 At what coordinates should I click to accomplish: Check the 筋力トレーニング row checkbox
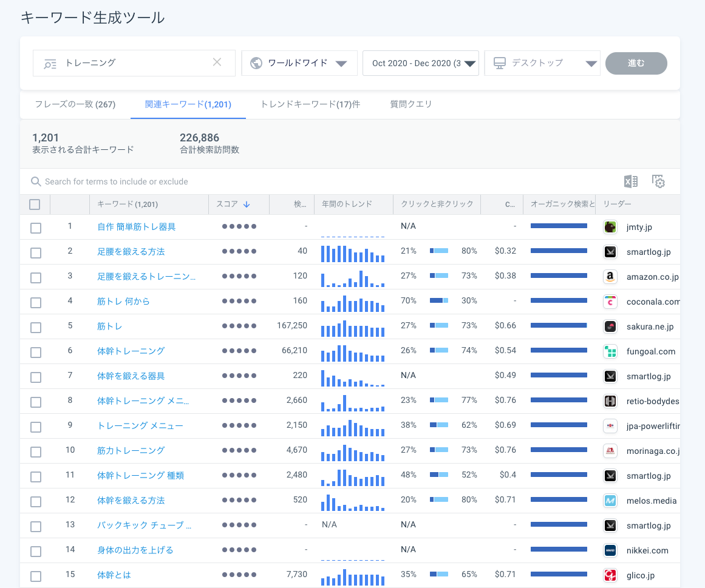tap(35, 451)
